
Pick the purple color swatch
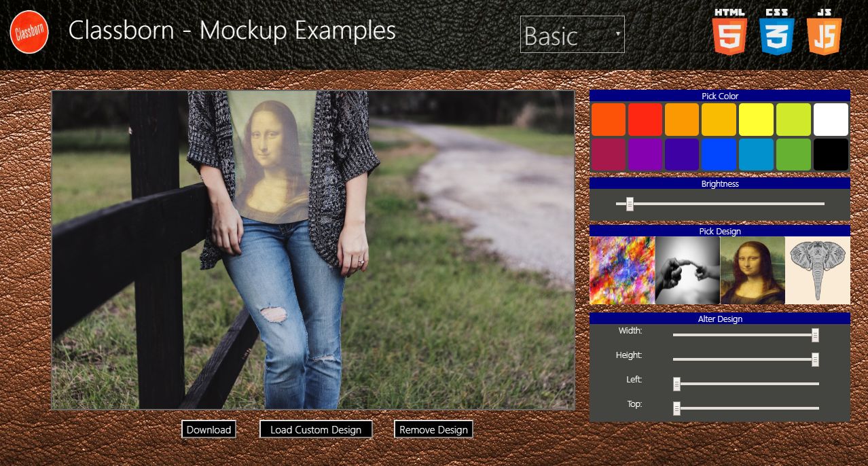(x=645, y=154)
